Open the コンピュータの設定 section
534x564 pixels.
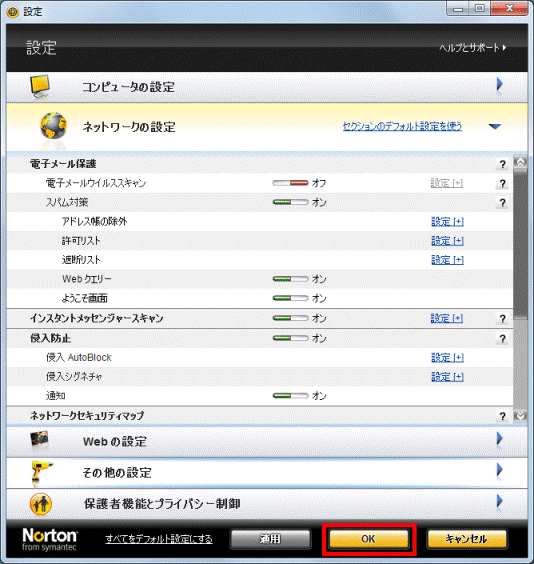pos(267,87)
